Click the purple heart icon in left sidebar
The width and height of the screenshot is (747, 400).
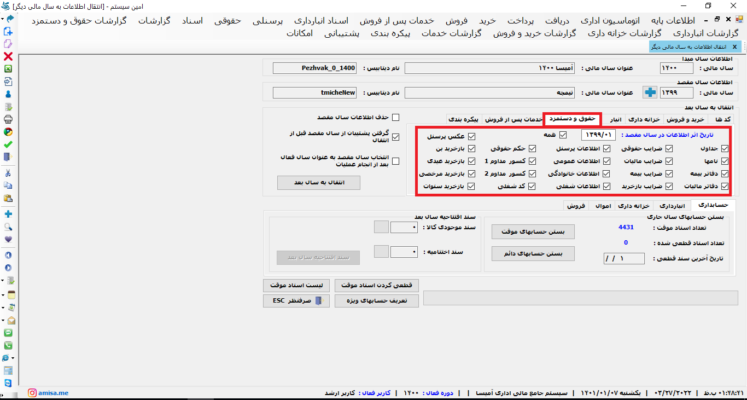tap(8, 239)
